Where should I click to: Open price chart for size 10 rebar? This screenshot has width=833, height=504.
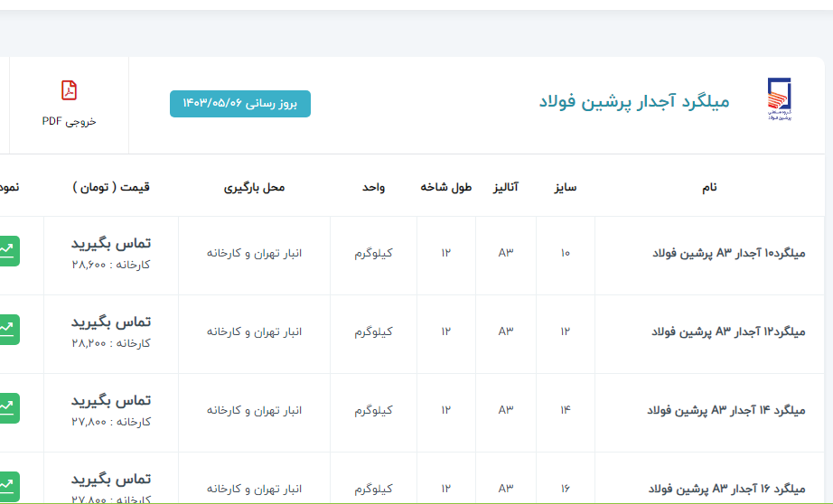(8, 250)
